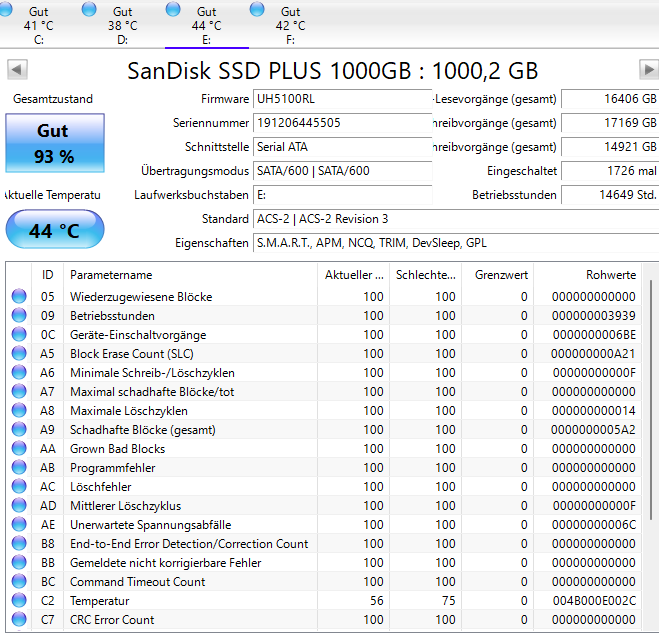This screenshot has width=659, height=633.
Task: Sort by ID column header
Action: tap(47, 275)
